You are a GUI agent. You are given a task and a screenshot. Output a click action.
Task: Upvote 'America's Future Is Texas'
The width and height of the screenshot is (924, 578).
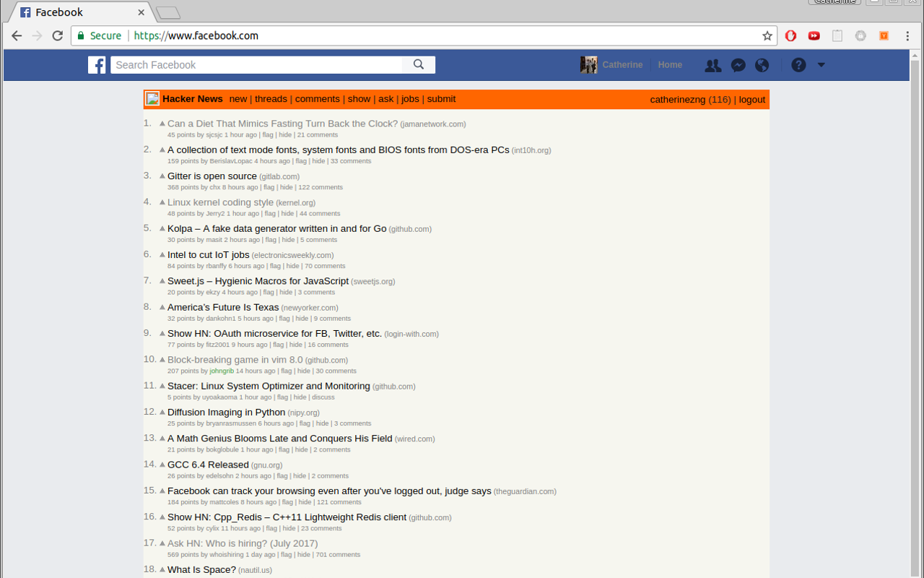click(162, 307)
